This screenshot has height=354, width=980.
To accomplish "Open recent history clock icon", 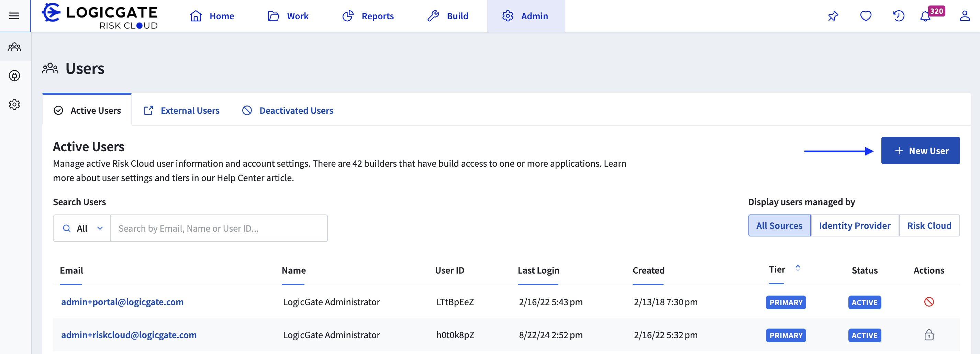I will point(898,16).
